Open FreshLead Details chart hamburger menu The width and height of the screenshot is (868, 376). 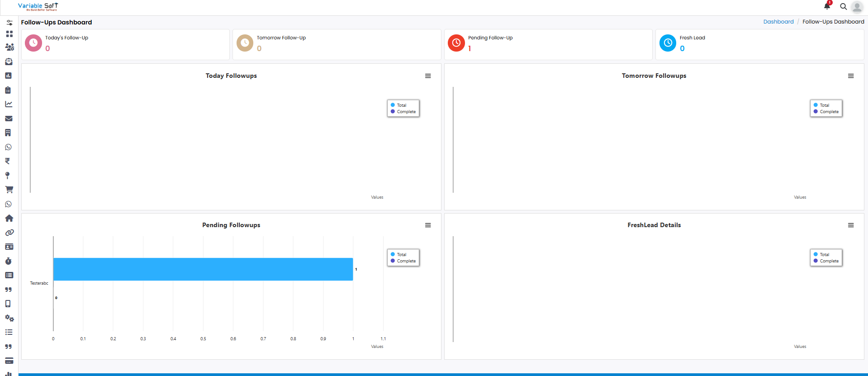[x=851, y=225]
